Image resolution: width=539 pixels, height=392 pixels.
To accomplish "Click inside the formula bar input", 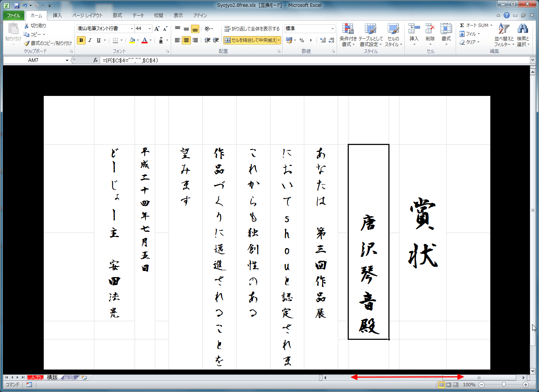I will click(x=304, y=60).
